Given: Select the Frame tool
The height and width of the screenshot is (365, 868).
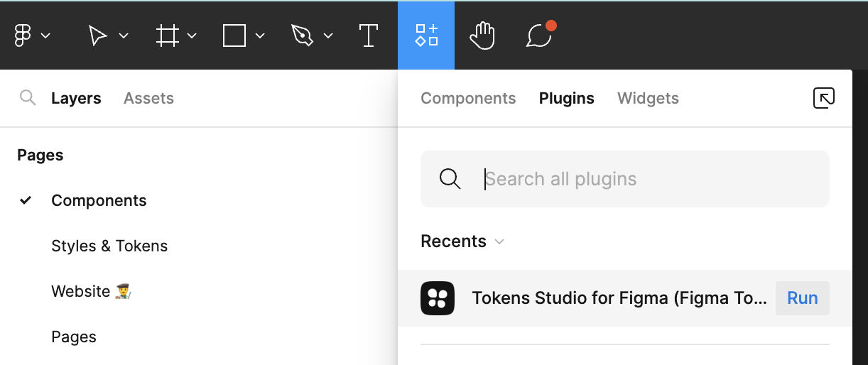Looking at the screenshot, I should pyautogui.click(x=167, y=36).
